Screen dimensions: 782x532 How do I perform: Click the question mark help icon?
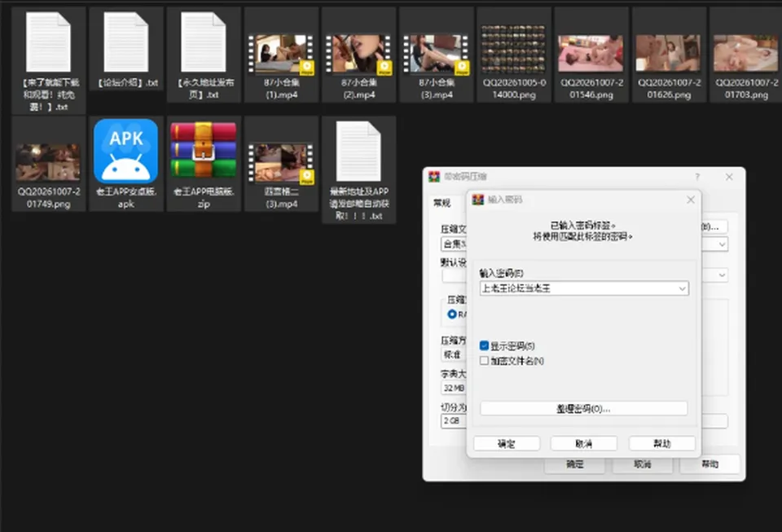point(697,177)
